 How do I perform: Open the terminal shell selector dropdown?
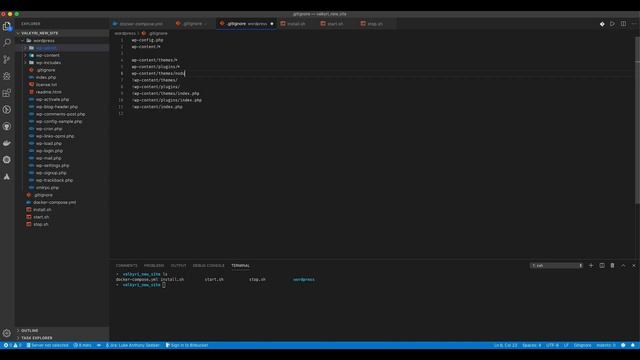coord(557,266)
